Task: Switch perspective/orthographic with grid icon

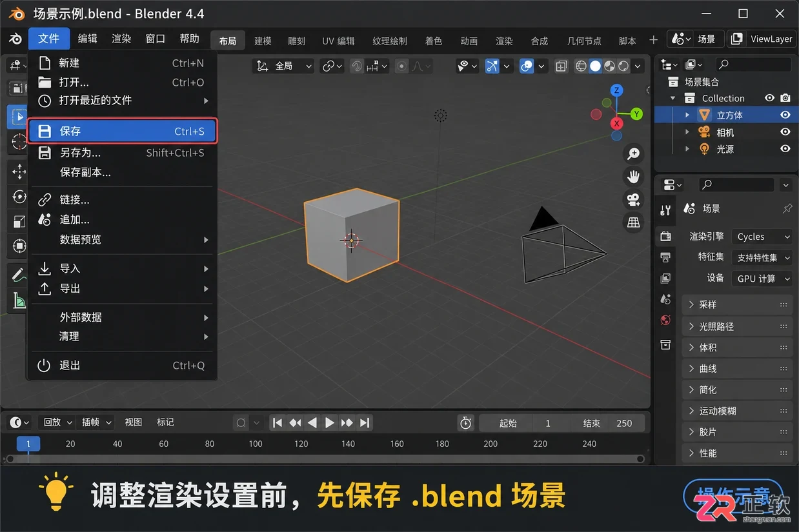Action: tap(634, 222)
